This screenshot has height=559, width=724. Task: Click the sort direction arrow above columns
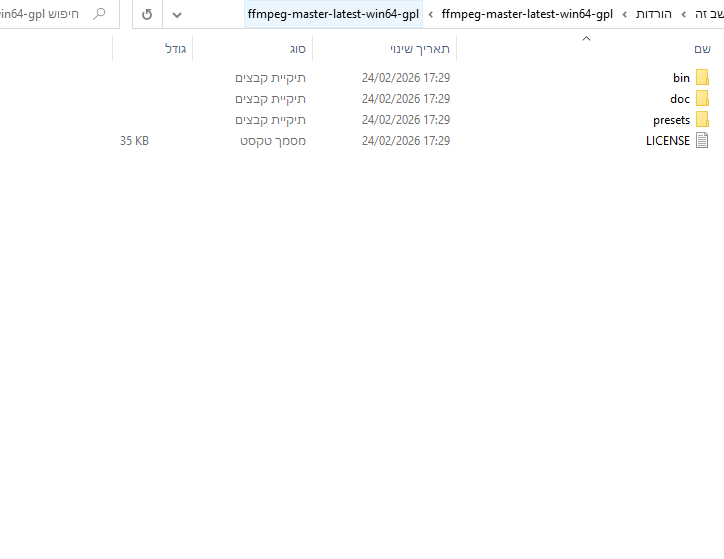586,39
